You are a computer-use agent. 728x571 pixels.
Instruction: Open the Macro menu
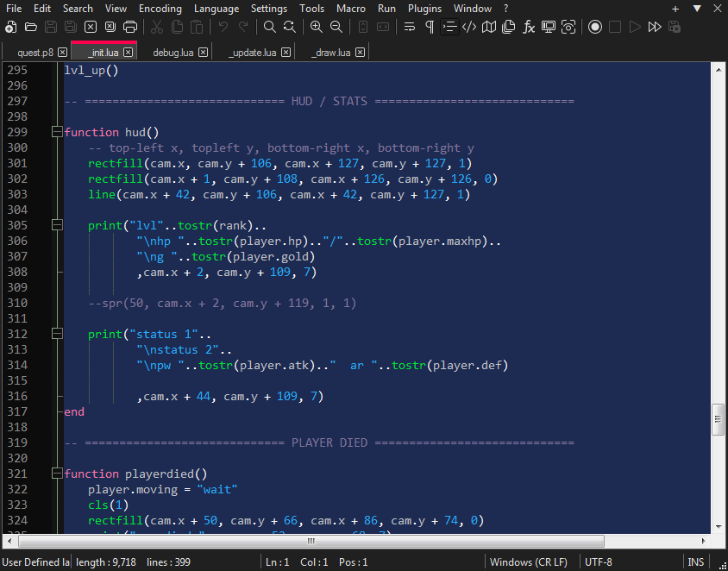[x=351, y=9]
